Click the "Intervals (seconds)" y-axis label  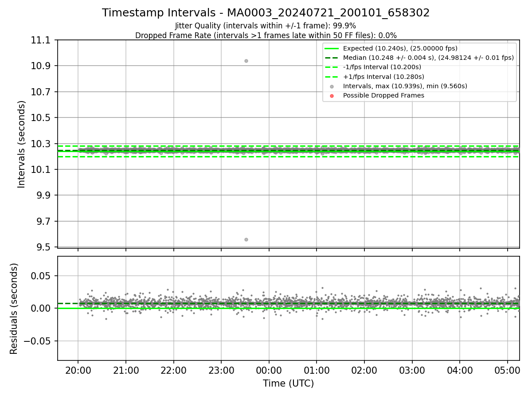tap(22, 144)
